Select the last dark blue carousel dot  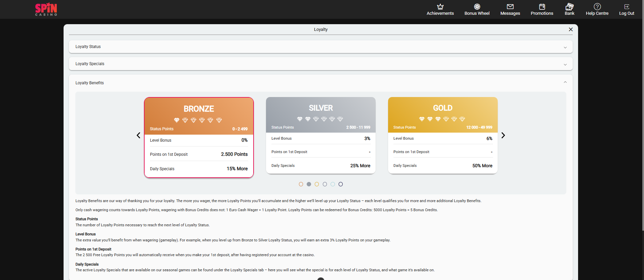click(x=341, y=184)
